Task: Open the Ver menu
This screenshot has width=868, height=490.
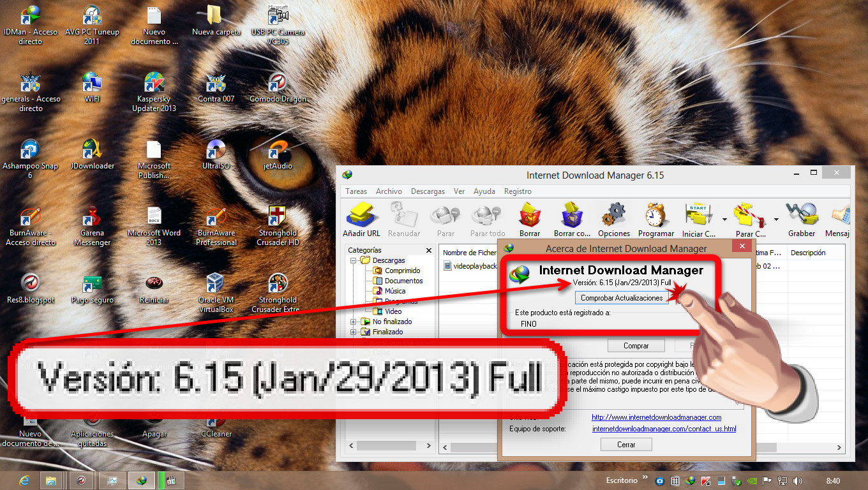Action: point(459,191)
